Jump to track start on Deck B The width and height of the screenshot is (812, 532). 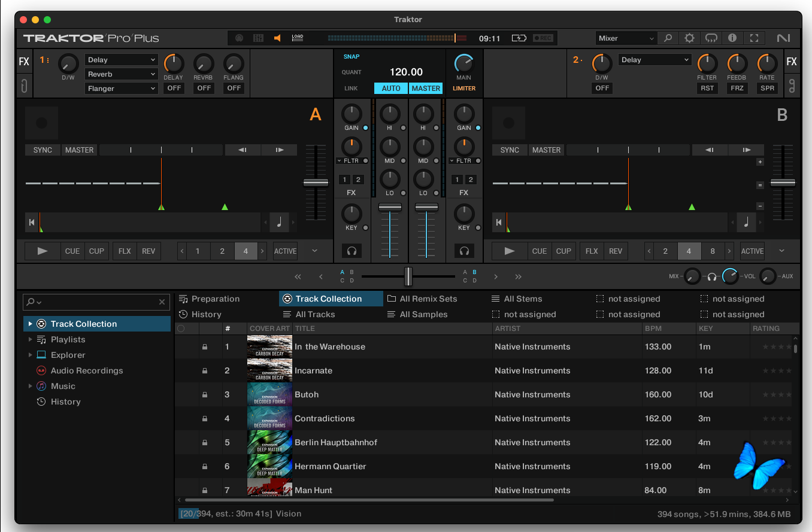click(x=498, y=223)
